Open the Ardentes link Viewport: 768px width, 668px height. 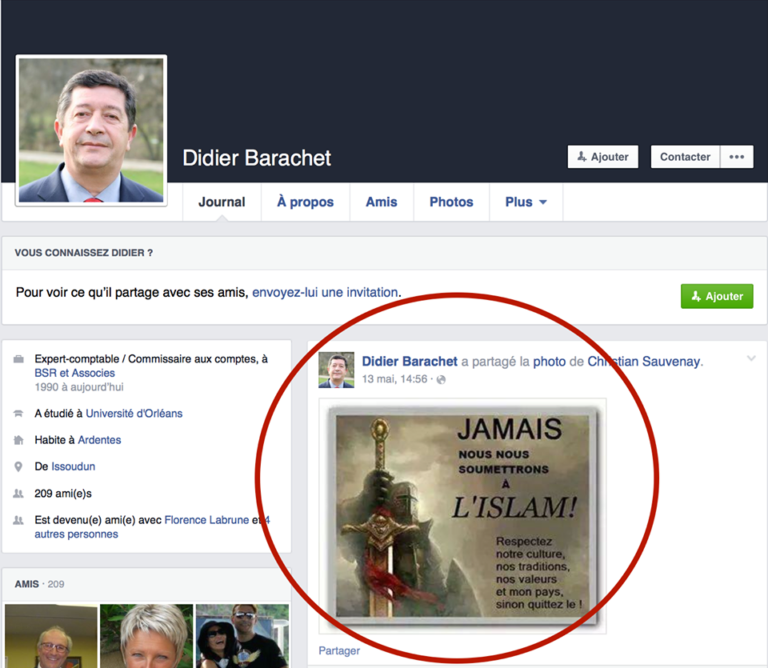(99, 440)
